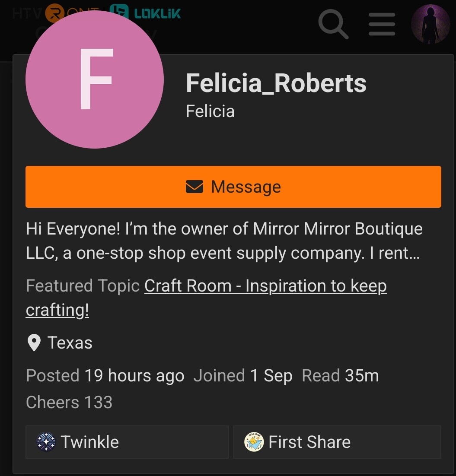Click the Texas location text
This screenshot has width=456, height=476.
tap(70, 343)
